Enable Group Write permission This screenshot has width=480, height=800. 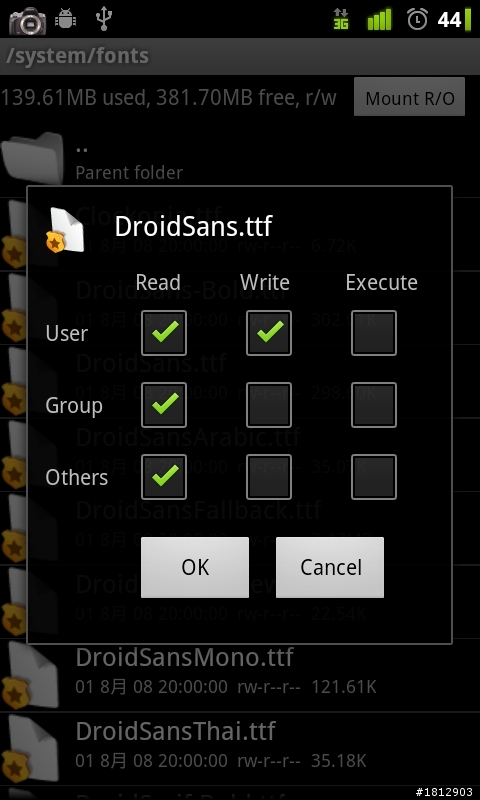(x=269, y=405)
